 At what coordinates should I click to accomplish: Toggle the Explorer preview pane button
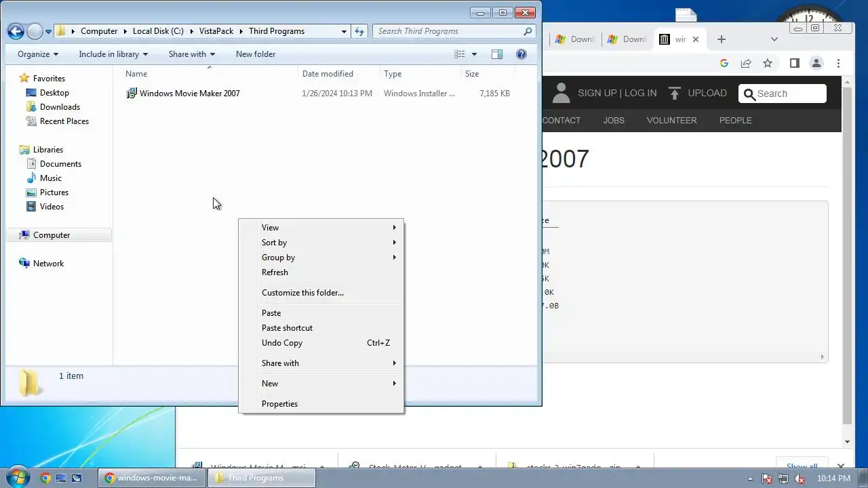click(496, 54)
